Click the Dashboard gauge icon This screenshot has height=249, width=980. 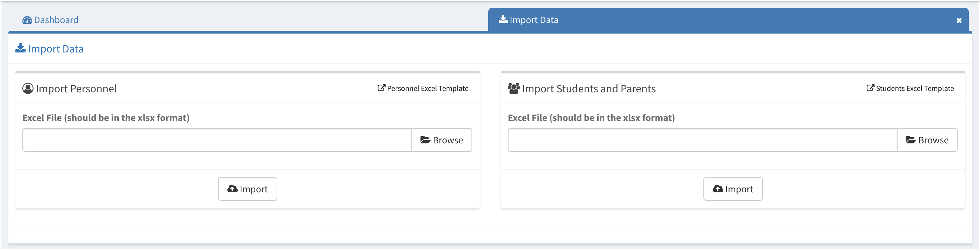27,20
